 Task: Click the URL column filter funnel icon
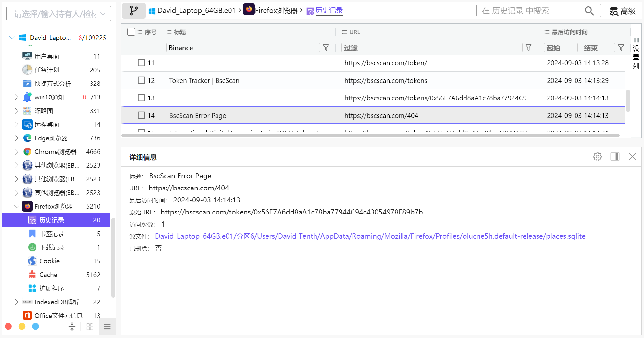coord(528,48)
